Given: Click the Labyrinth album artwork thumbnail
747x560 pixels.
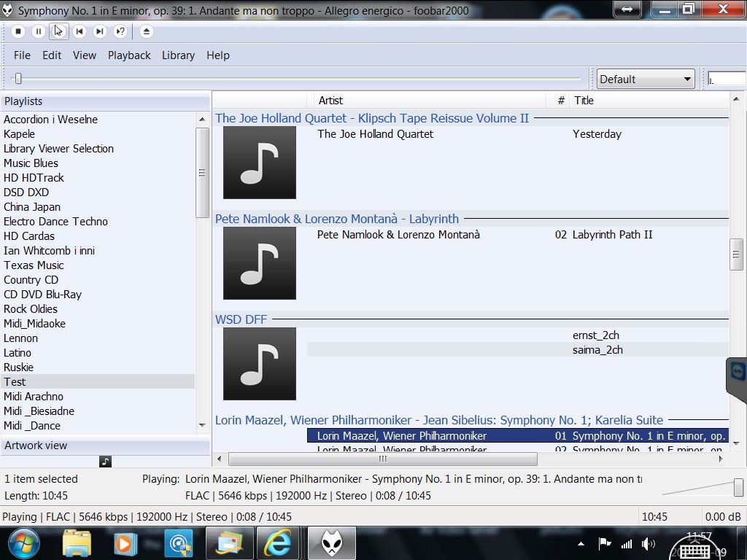Looking at the screenshot, I should coord(260,263).
